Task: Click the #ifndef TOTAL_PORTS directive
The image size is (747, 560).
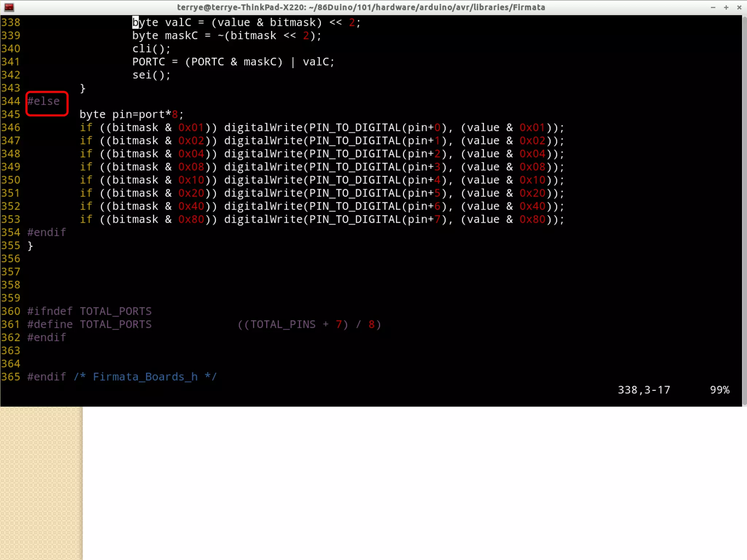Action: (89, 311)
